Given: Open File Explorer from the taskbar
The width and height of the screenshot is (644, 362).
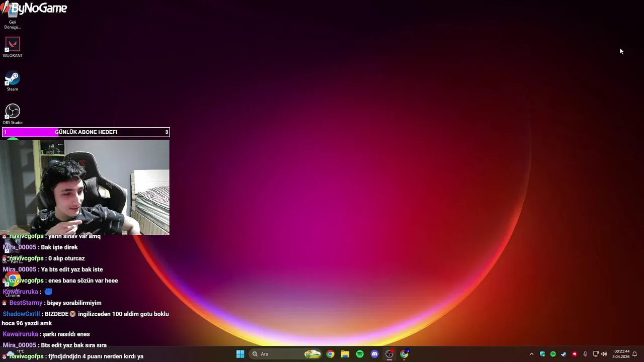Looking at the screenshot, I should click(345, 354).
